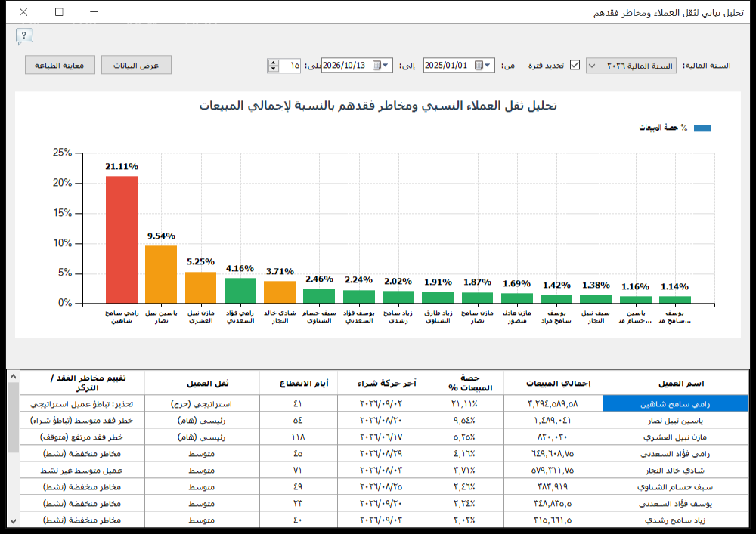Sort by إجمالي المبيعات column header
Viewport: 756px width, 534px height.
(553, 383)
